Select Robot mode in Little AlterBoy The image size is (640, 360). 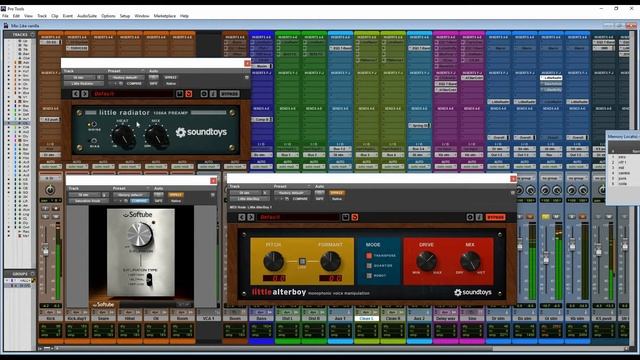369,276
